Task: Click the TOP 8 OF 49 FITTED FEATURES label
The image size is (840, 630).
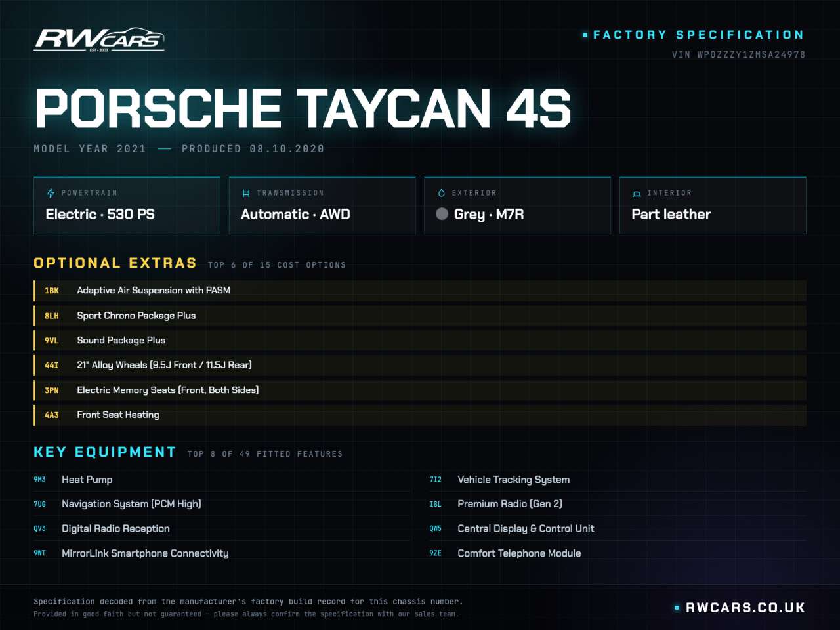Action: (x=265, y=454)
